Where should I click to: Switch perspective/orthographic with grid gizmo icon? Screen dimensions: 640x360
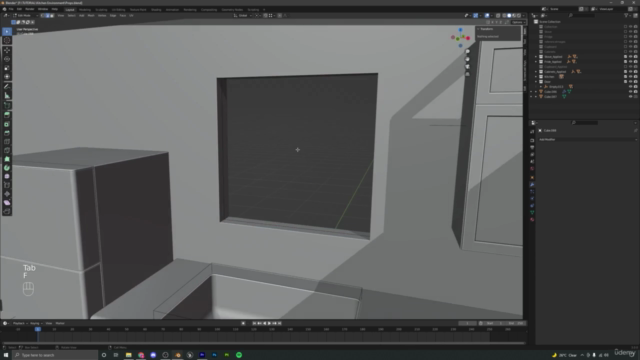pyautogui.click(x=467, y=74)
